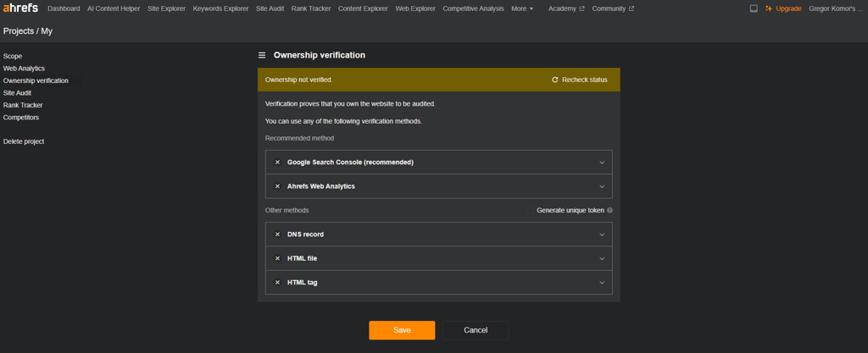Click the external-link icon next to Academy
Screen dimensions: 868x353
coord(581,8)
